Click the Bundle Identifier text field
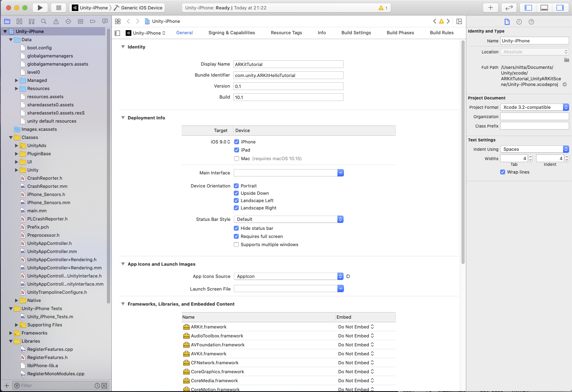Screen dimensions: 572x392 click(288, 75)
